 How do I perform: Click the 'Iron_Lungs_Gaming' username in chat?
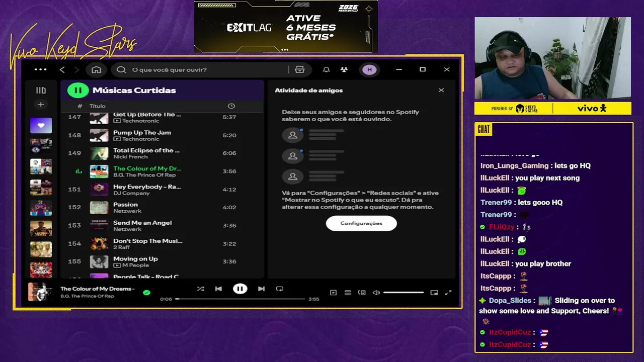click(514, 166)
